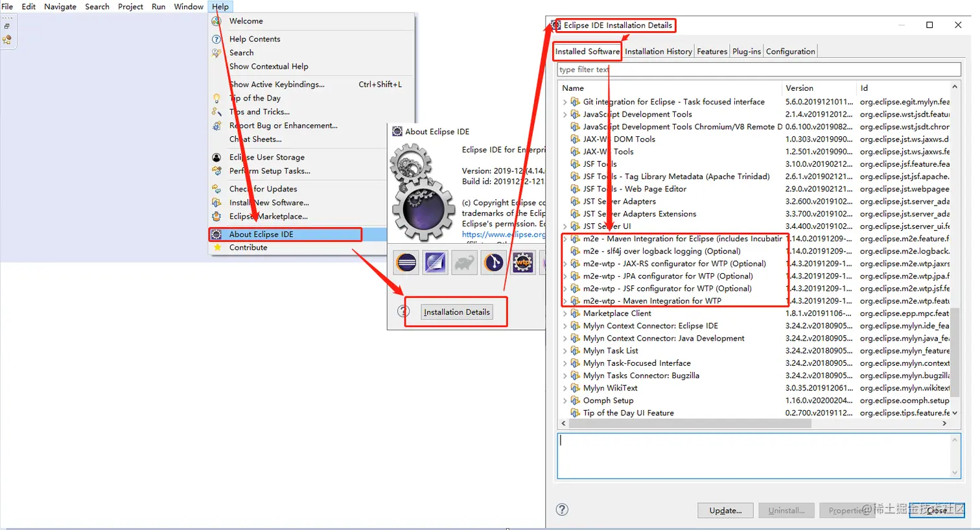Expand Mylyn Task List node
Viewport: 980px width, 530px height.
tap(565, 351)
